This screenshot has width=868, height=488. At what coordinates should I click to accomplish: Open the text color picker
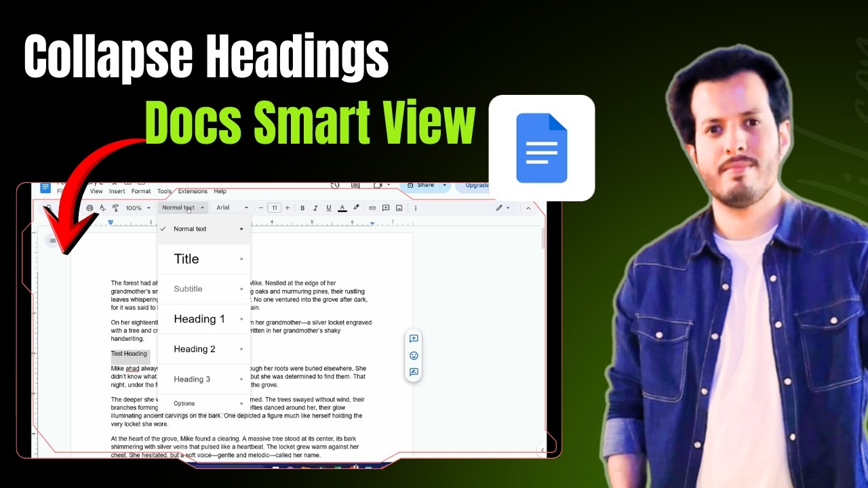point(342,208)
